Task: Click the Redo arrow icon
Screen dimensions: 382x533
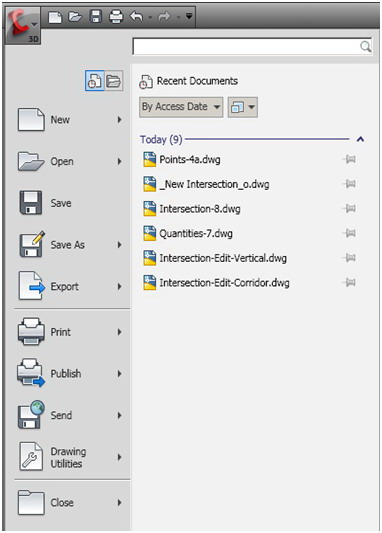Action: click(164, 16)
